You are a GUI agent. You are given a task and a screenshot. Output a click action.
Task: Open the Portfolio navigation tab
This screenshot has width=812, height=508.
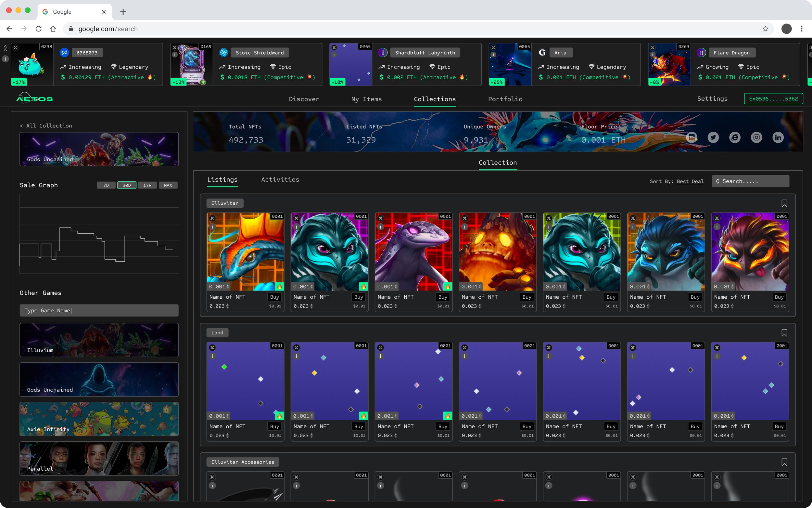click(x=505, y=99)
